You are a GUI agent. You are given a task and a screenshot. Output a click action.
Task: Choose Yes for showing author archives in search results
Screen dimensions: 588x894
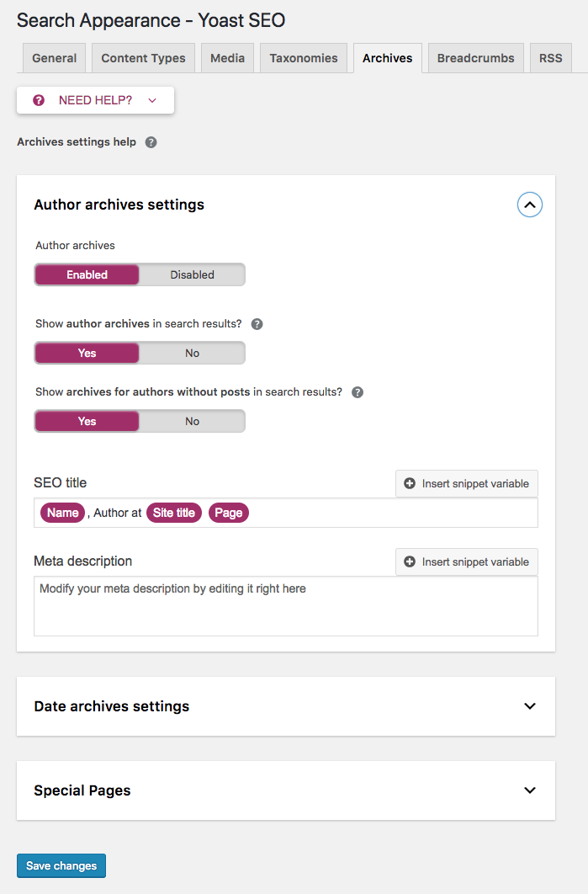pos(87,353)
